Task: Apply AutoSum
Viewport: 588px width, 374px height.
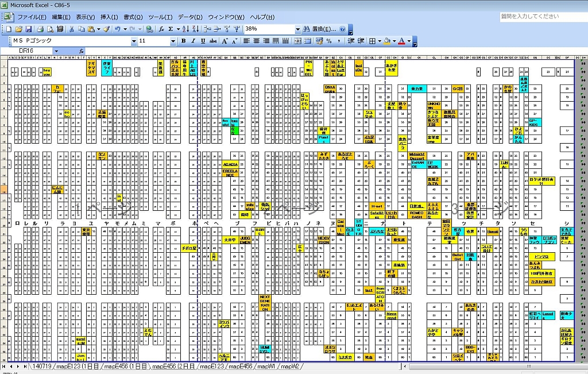Action: click(171, 29)
